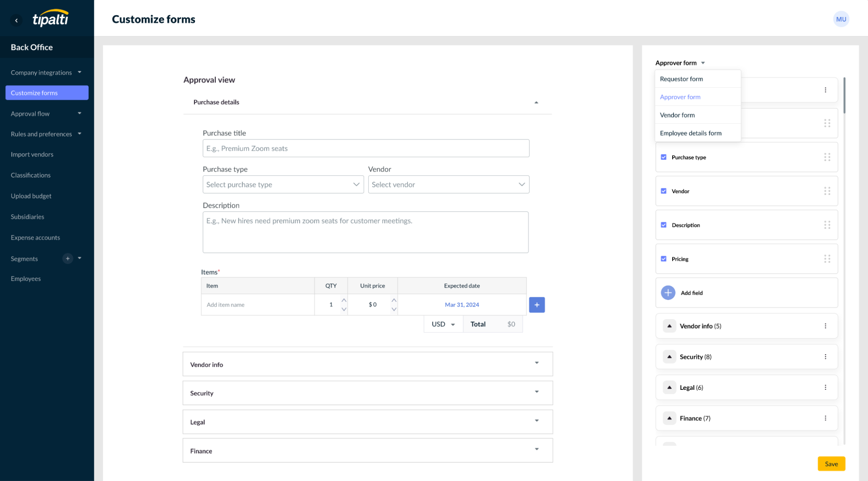Collapse the Purchase details section
This screenshot has width=868, height=481.
536,102
